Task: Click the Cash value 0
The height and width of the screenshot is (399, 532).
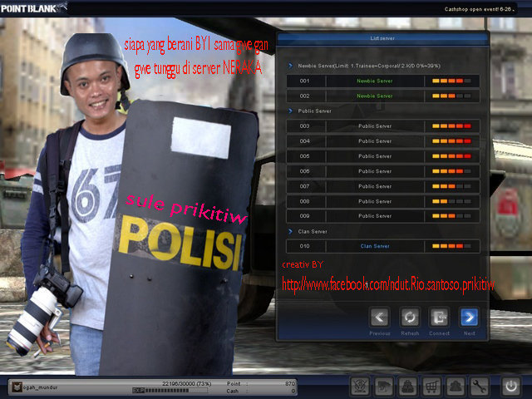Action: tap(293, 392)
